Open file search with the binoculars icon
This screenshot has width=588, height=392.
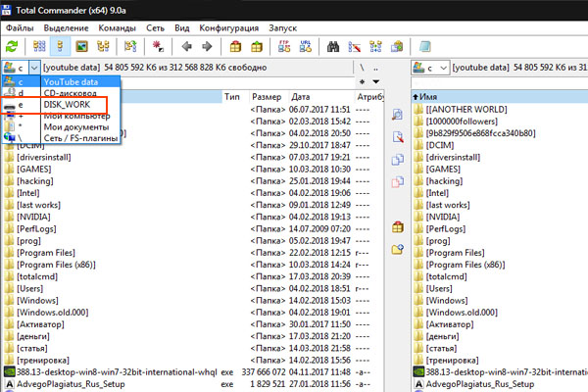pyautogui.click(x=333, y=46)
